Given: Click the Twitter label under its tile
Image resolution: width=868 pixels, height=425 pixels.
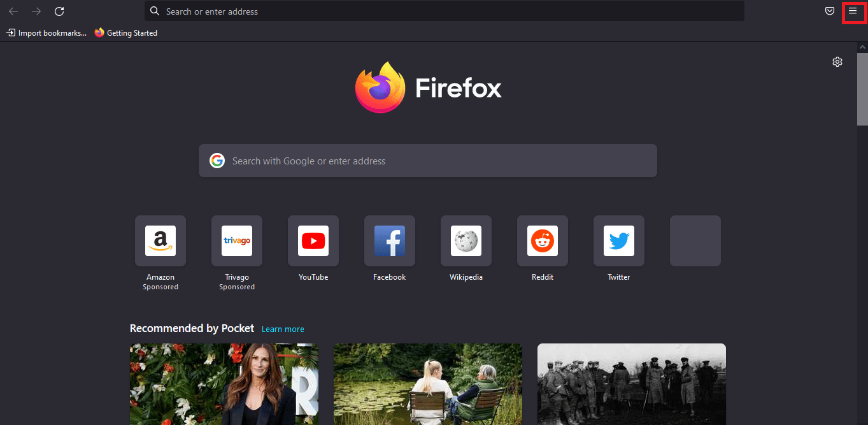Looking at the screenshot, I should 619,277.
